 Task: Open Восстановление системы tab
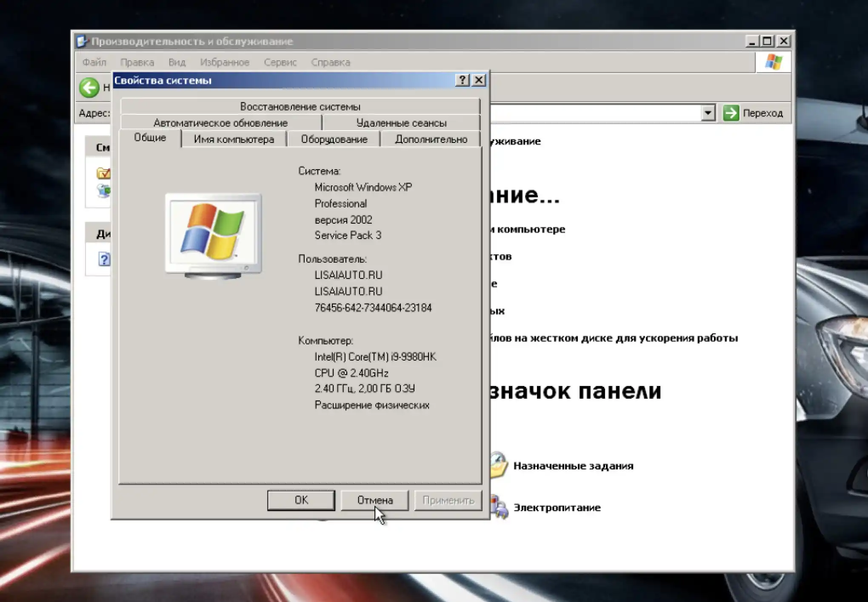pos(300,106)
